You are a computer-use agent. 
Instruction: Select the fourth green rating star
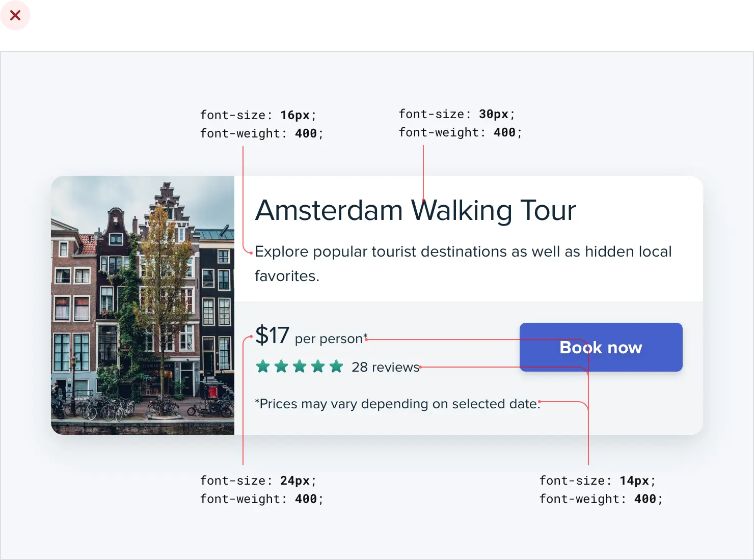[318, 367]
